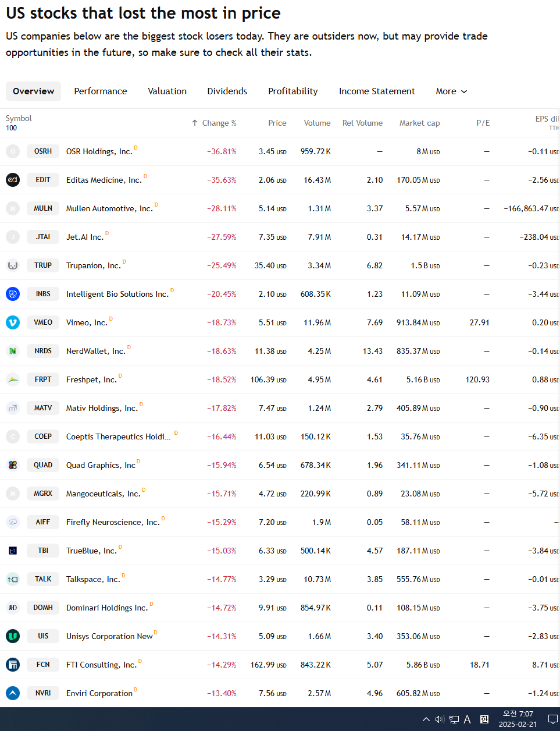Sort by Price column header
560x731 pixels.
(x=277, y=123)
